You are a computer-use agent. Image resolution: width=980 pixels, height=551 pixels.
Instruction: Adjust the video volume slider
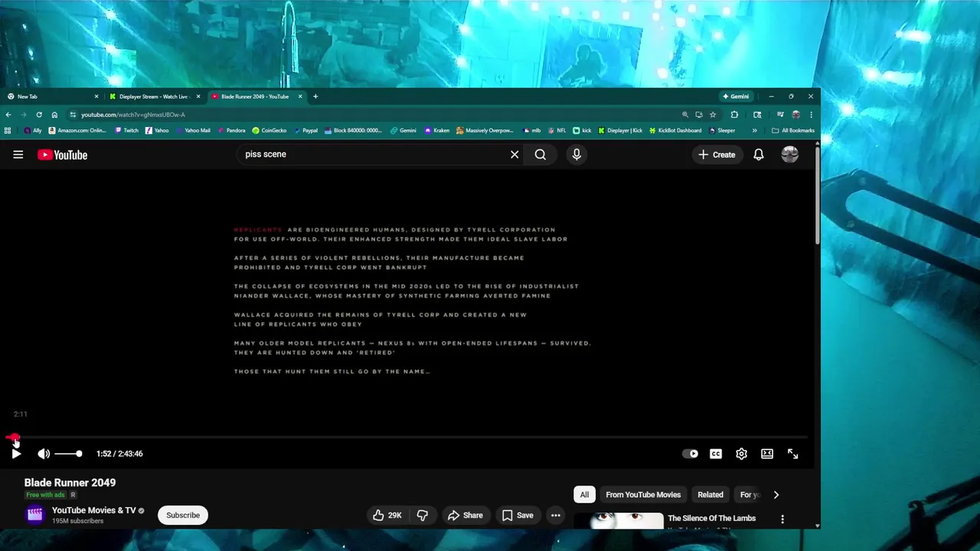click(68, 454)
